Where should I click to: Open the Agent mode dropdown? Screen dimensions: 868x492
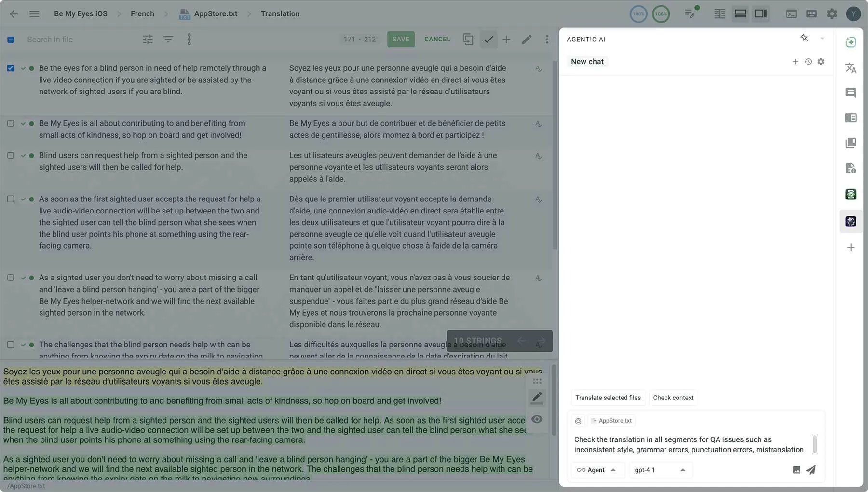point(597,470)
